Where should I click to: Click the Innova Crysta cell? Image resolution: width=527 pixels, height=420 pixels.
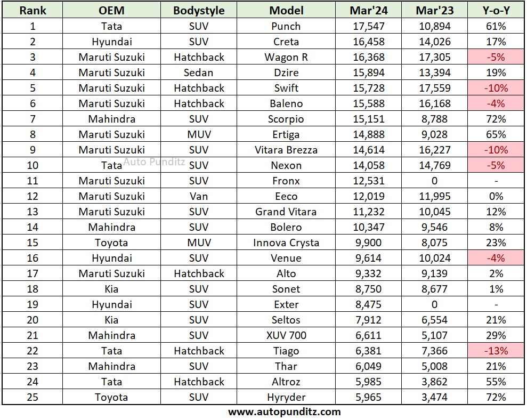tap(286, 243)
